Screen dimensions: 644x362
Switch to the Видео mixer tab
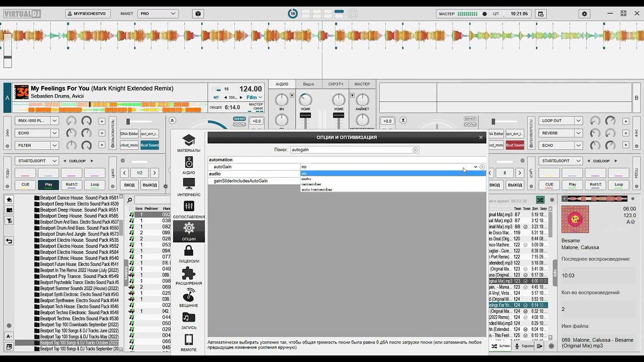(x=308, y=84)
